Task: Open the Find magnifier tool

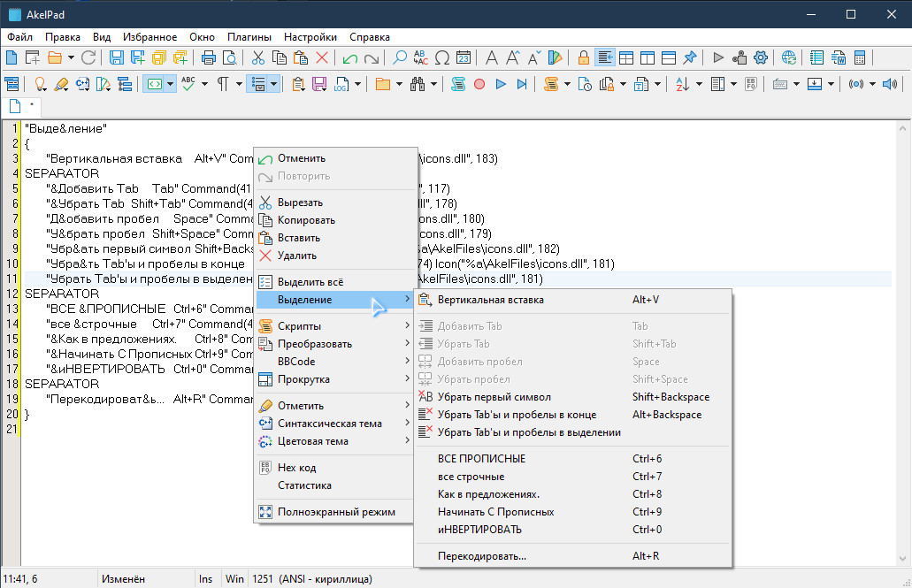Action: (x=400, y=58)
